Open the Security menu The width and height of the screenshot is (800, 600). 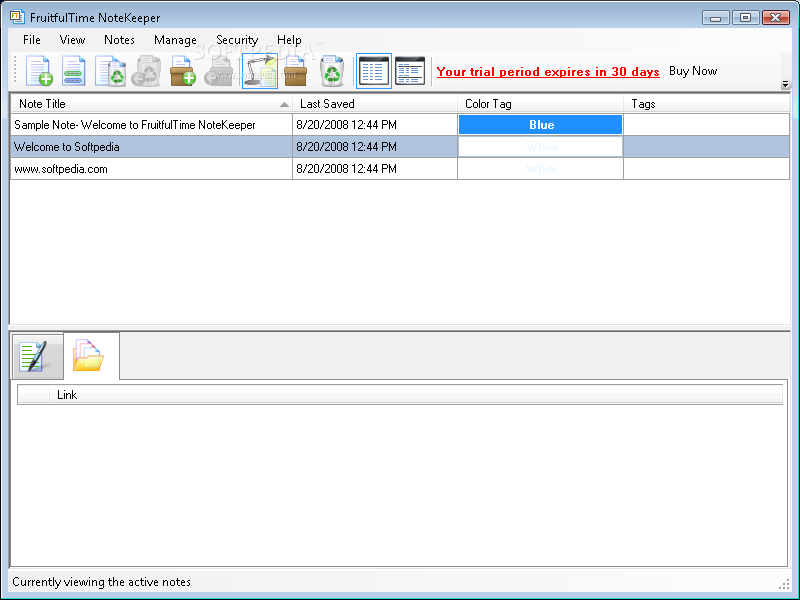point(237,40)
